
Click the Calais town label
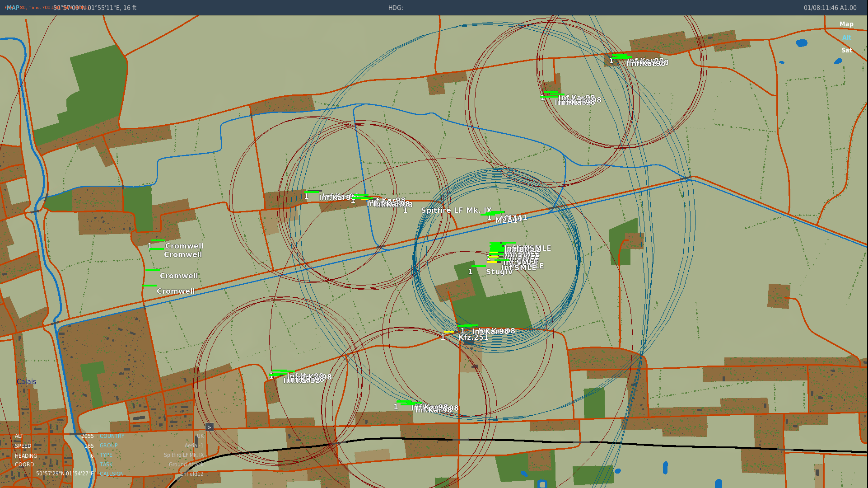pyautogui.click(x=26, y=381)
